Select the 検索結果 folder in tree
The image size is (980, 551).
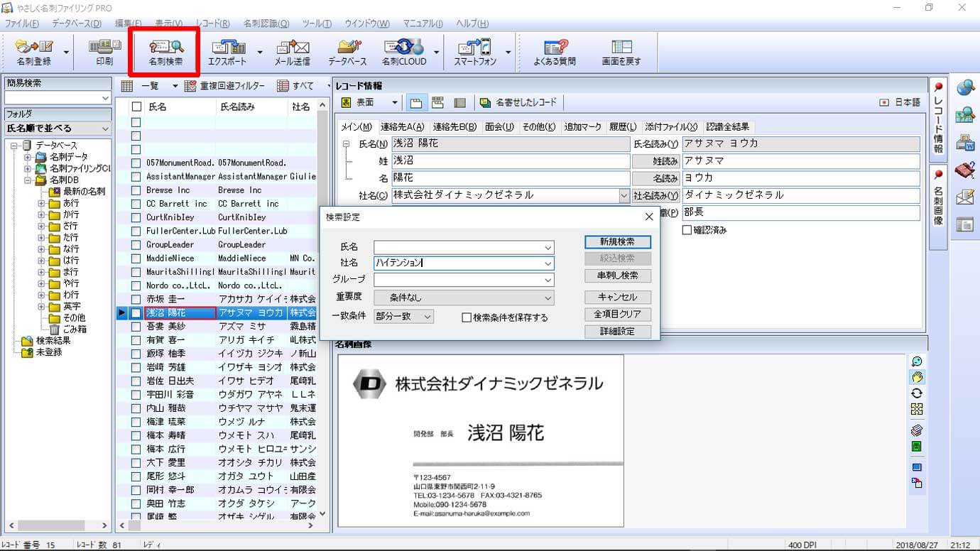53,341
